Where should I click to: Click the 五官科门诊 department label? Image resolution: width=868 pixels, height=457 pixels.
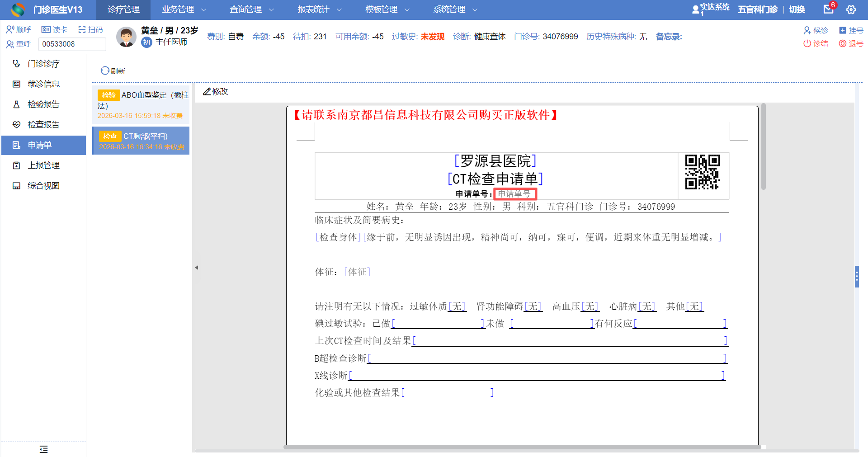[758, 9]
